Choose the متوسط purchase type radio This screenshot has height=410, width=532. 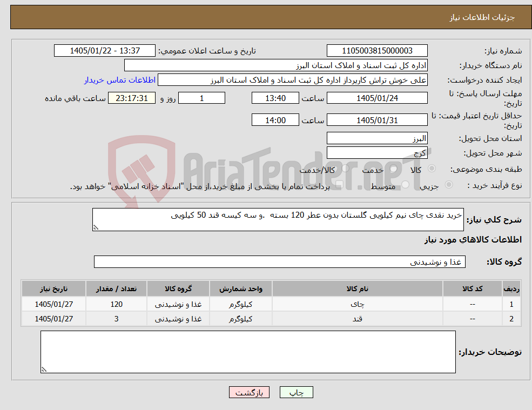[x=406, y=185]
